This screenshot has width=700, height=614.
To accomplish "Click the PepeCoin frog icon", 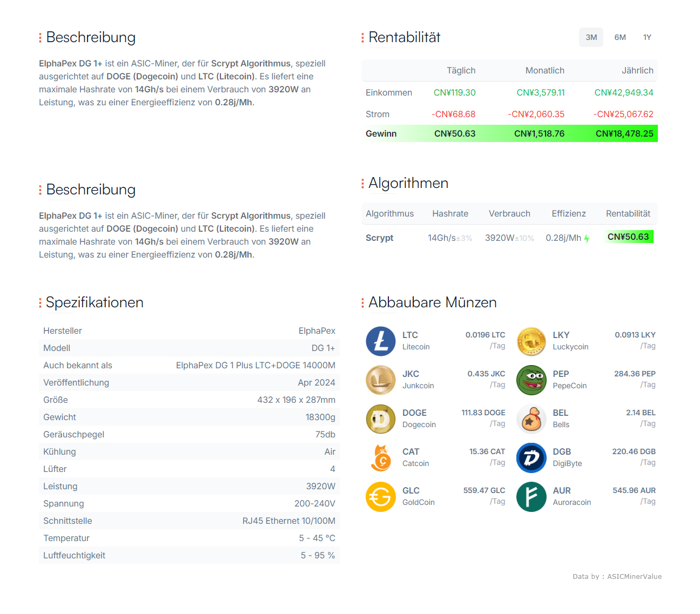I will (x=531, y=380).
